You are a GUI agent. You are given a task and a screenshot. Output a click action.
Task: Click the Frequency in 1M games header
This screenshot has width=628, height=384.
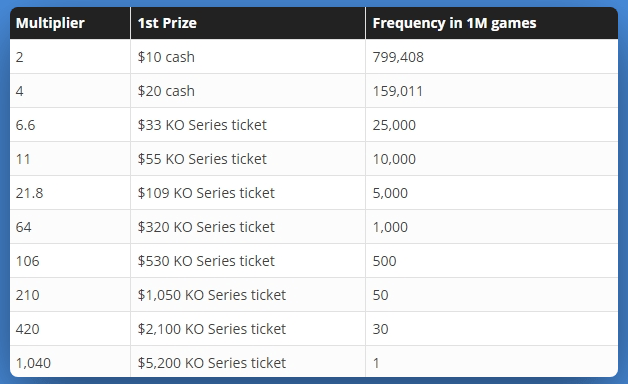[492, 23]
